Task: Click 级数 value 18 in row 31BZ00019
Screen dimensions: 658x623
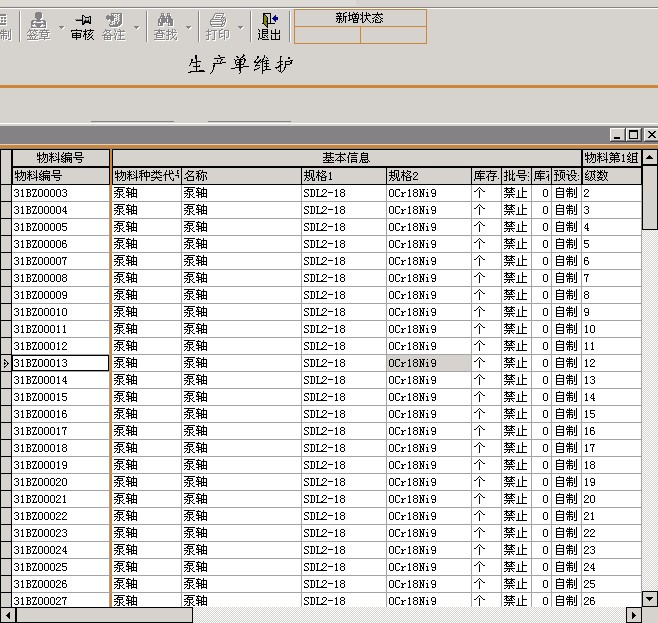Action: [x=611, y=465]
